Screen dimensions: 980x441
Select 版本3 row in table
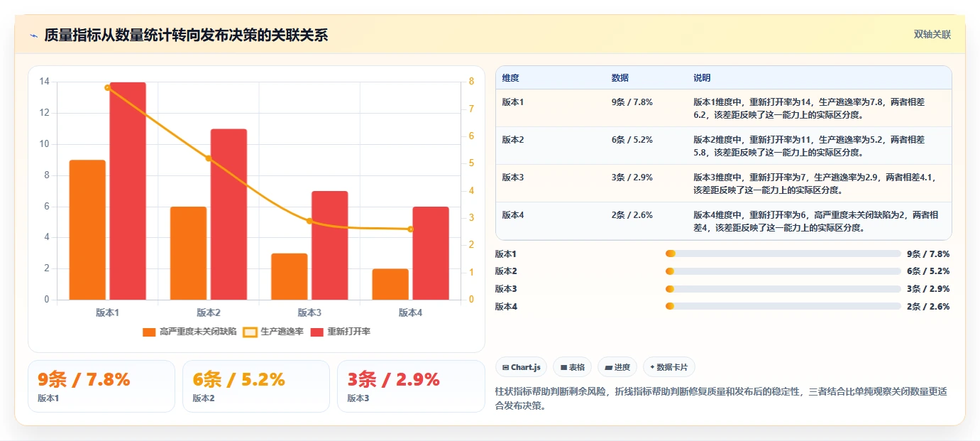(723, 183)
